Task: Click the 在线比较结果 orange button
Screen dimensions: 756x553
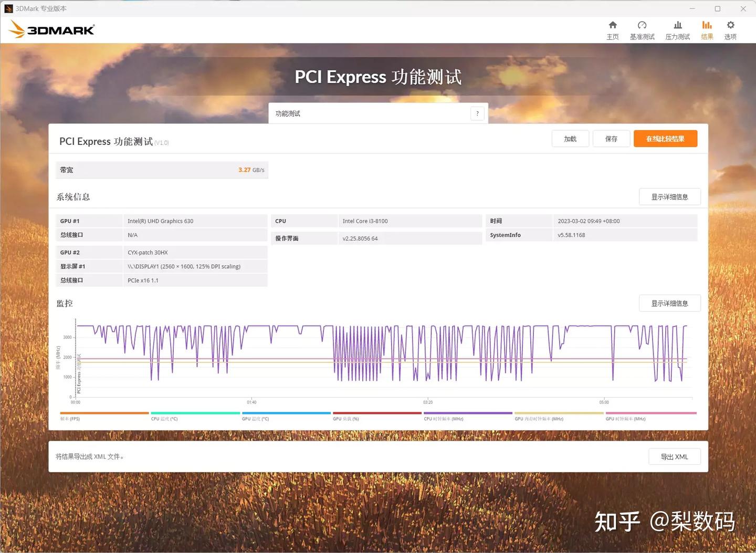Action: [x=665, y=138]
